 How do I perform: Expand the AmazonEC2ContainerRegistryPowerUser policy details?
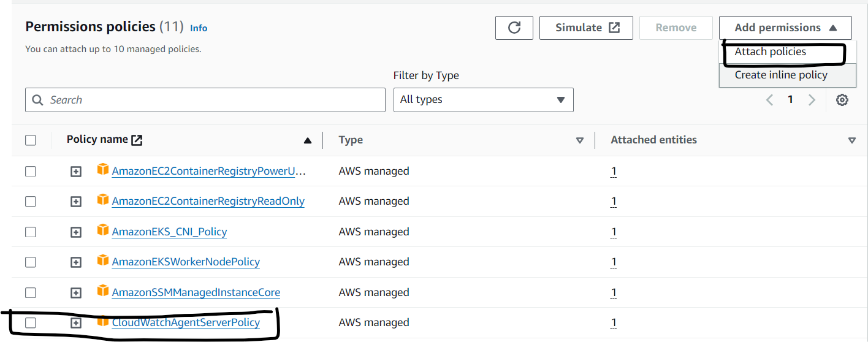pyautogui.click(x=76, y=172)
